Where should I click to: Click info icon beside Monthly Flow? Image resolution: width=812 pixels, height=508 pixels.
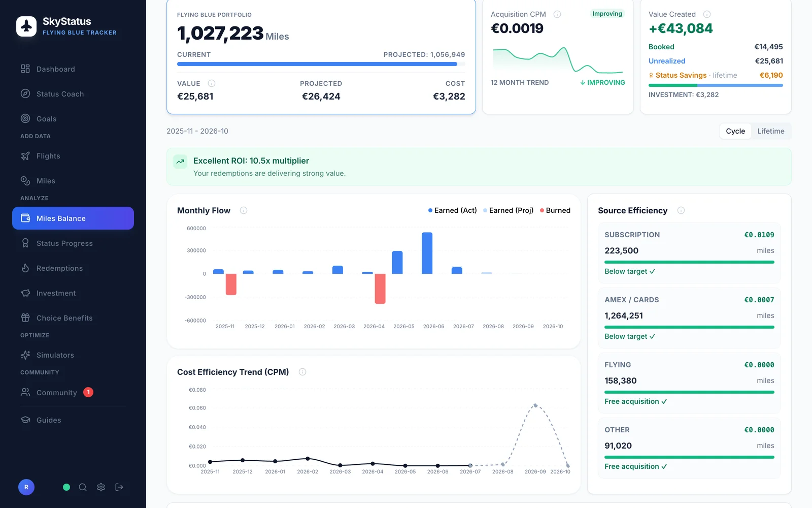244,210
